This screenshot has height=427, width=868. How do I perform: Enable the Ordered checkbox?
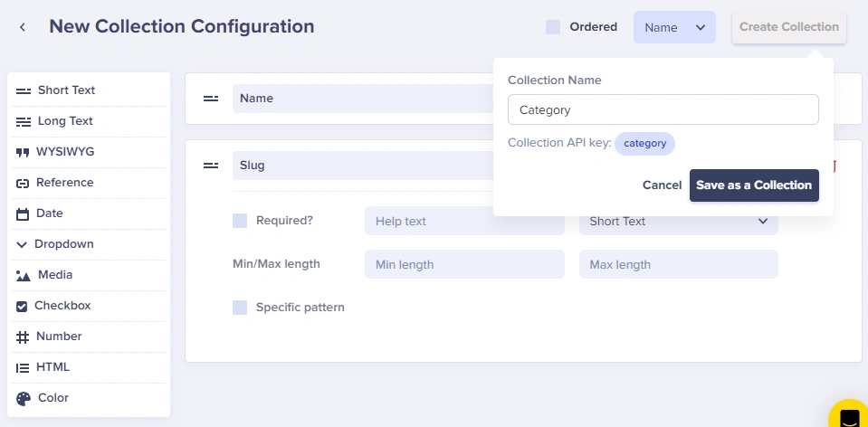(553, 27)
